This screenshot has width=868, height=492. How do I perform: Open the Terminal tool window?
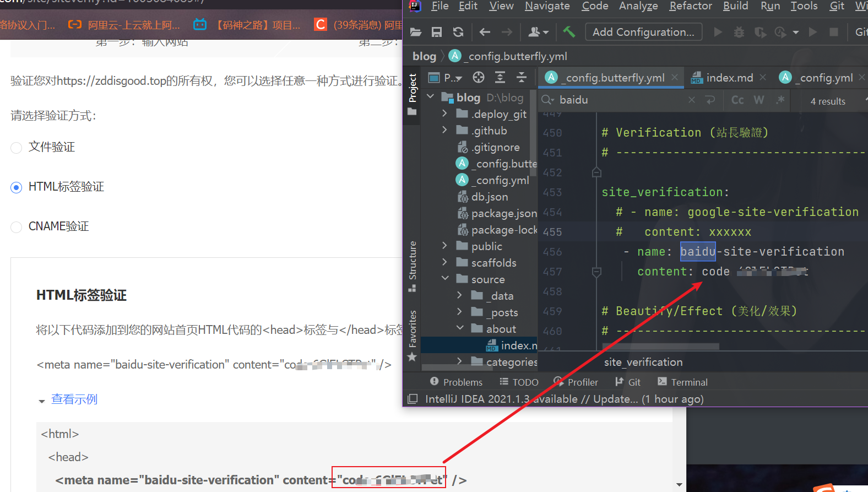pyautogui.click(x=682, y=382)
